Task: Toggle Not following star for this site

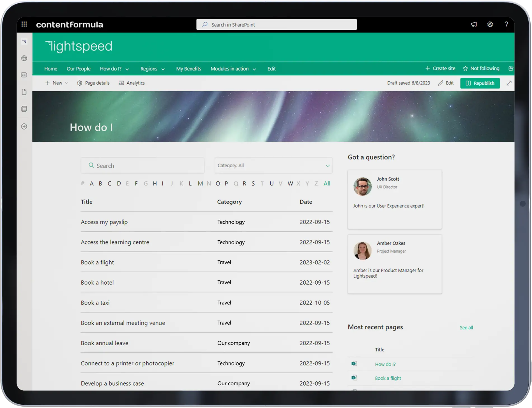Action: click(481, 69)
